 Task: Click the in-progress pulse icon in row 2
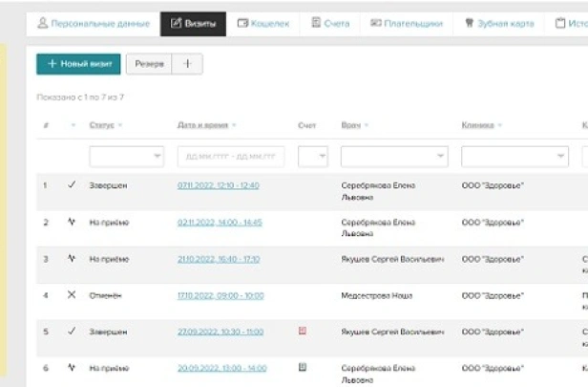tap(72, 222)
